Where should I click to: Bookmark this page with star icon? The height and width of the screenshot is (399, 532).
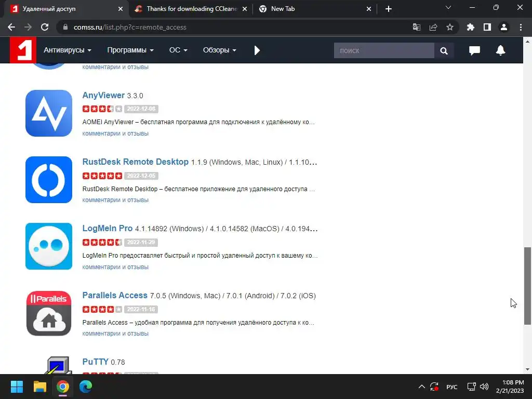coord(450,27)
